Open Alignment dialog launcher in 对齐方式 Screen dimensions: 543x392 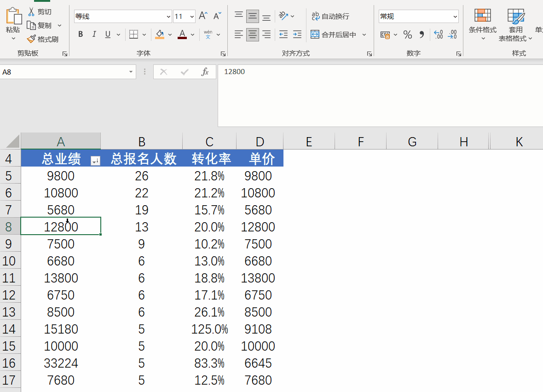coord(370,54)
